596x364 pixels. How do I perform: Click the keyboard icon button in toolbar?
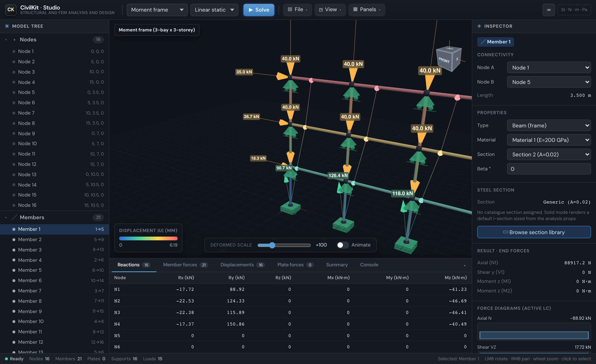click(x=549, y=10)
